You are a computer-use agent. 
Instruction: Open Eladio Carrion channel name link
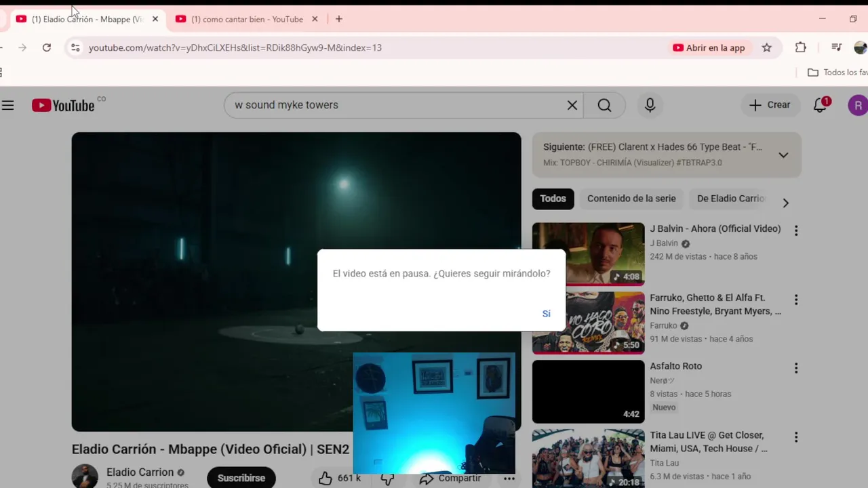pyautogui.click(x=140, y=472)
